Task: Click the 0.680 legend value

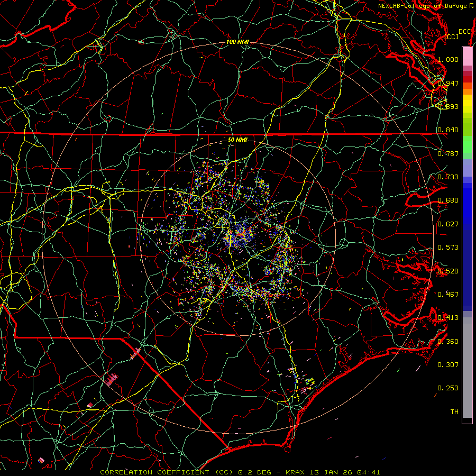Action: pyautogui.click(x=448, y=200)
